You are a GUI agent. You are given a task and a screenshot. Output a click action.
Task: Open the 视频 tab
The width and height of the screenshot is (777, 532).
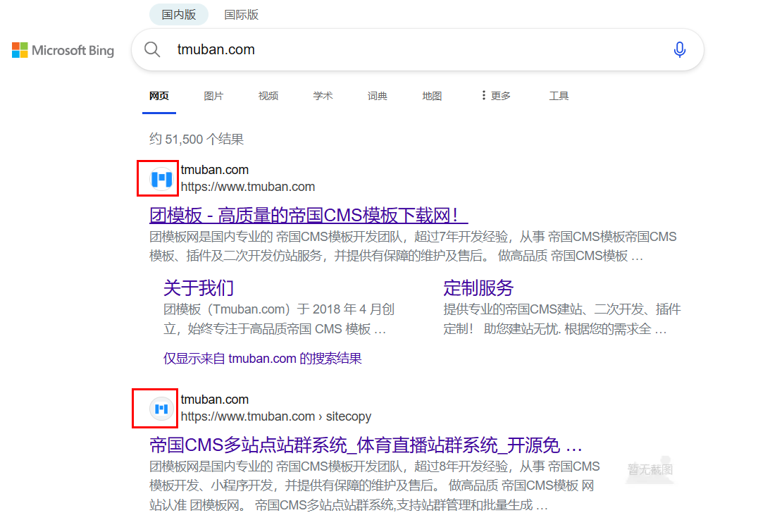268,96
